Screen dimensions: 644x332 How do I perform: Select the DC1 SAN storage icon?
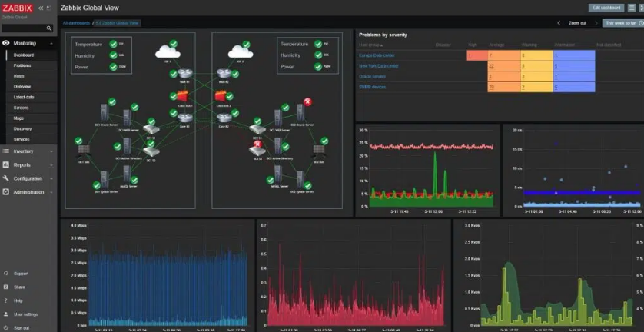coord(85,151)
